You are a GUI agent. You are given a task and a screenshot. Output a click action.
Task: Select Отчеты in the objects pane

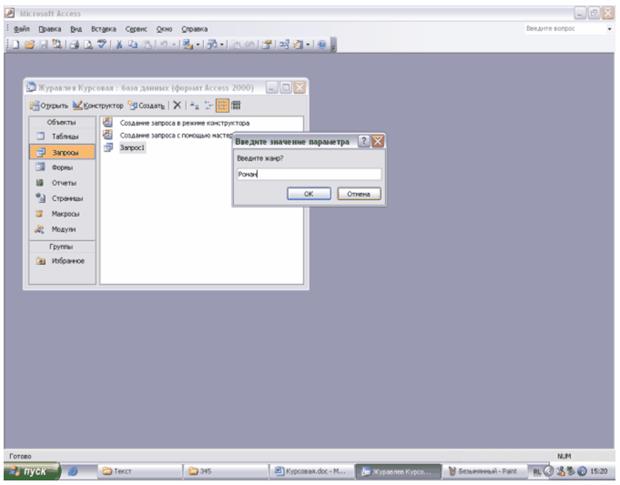62,183
